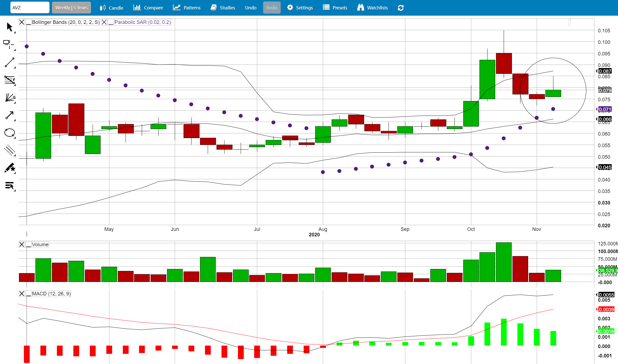Open the Presets menu

coord(335,8)
